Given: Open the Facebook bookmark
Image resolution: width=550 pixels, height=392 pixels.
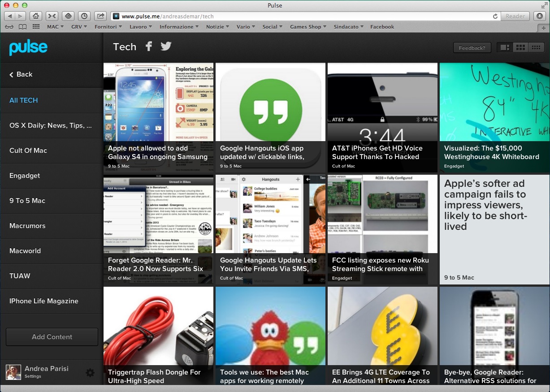Looking at the screenshot, I should tap(382, 27).
